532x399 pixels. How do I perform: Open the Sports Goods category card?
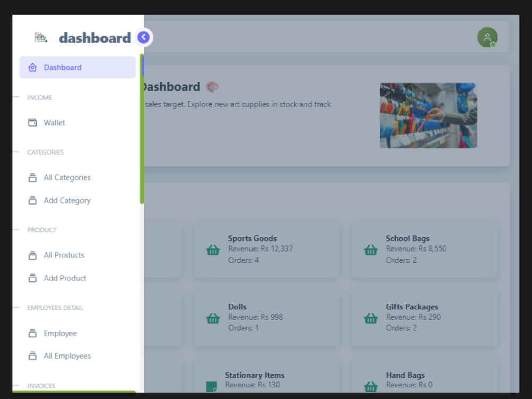(267, 250)
